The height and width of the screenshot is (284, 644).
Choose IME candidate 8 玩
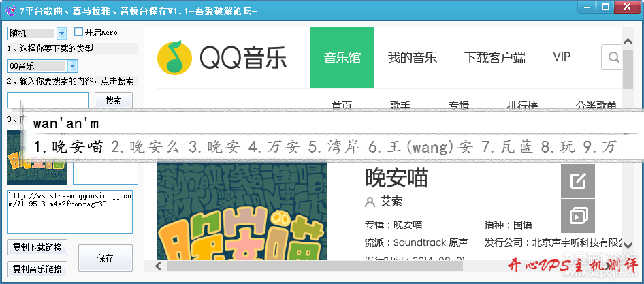point(559,146)
